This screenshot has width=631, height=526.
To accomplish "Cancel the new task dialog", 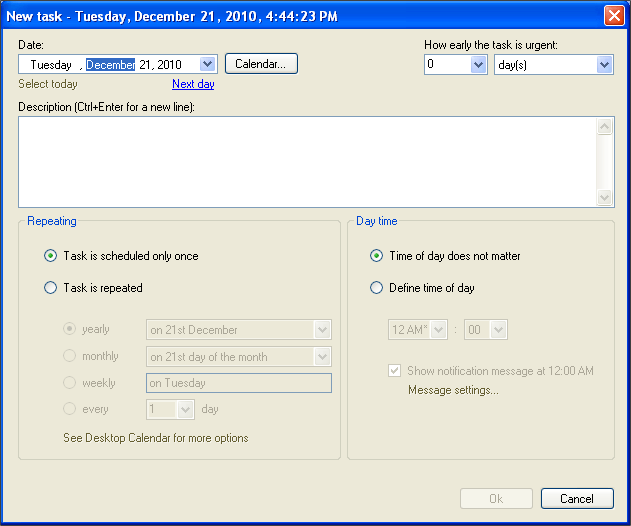I will point(577,499).
